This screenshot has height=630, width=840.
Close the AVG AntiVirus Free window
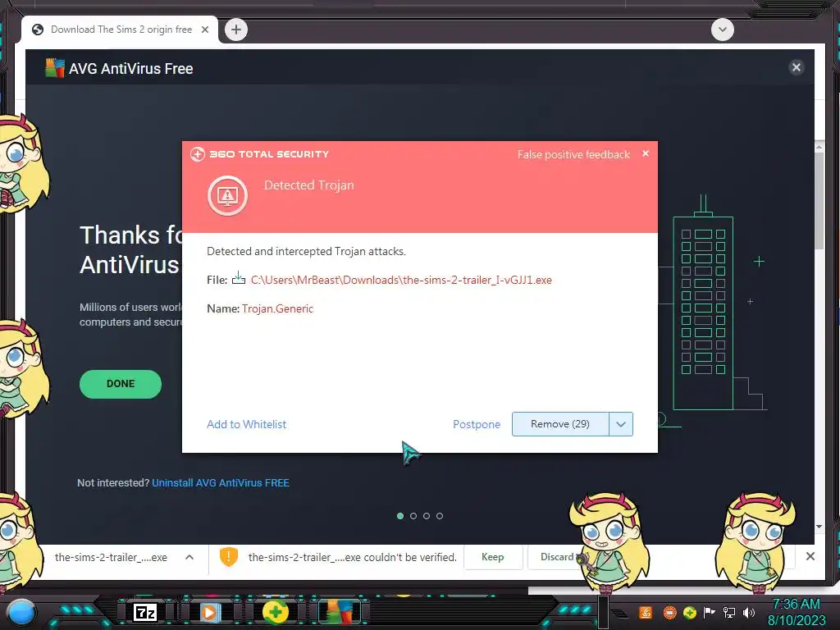click(796, 67)
